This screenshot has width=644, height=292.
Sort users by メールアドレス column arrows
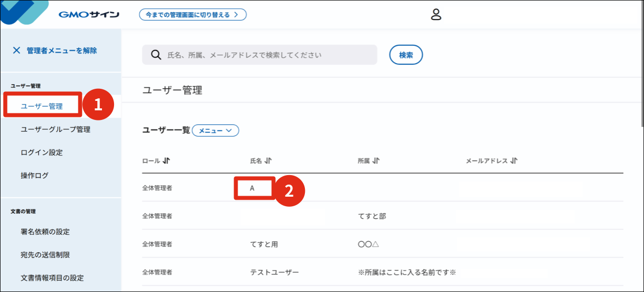(513, 161)
